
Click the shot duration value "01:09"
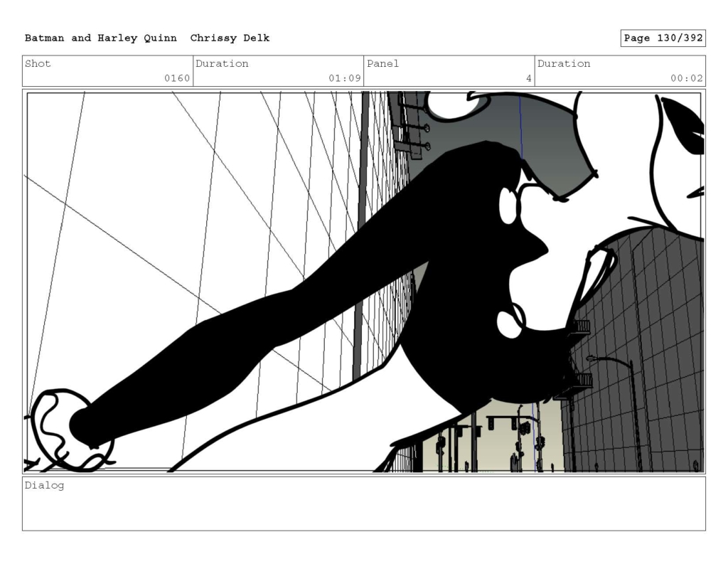pyautogui.click(x=345, y=78)
